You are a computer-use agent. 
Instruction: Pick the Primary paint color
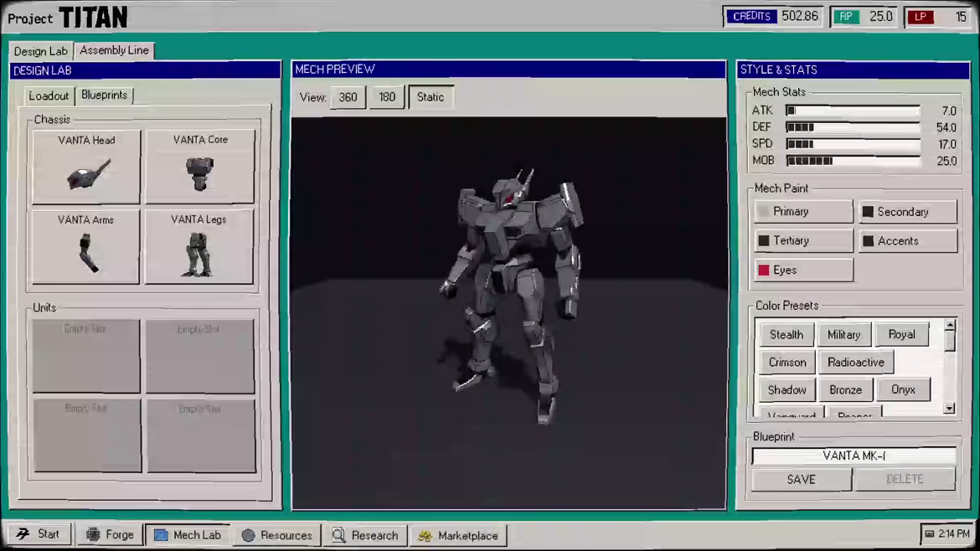(803, 211)
